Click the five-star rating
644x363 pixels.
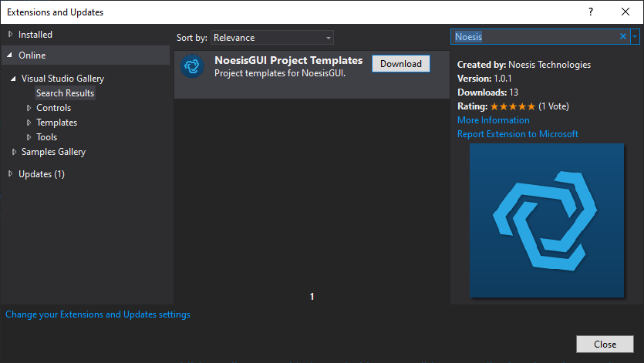click(513, 107)
